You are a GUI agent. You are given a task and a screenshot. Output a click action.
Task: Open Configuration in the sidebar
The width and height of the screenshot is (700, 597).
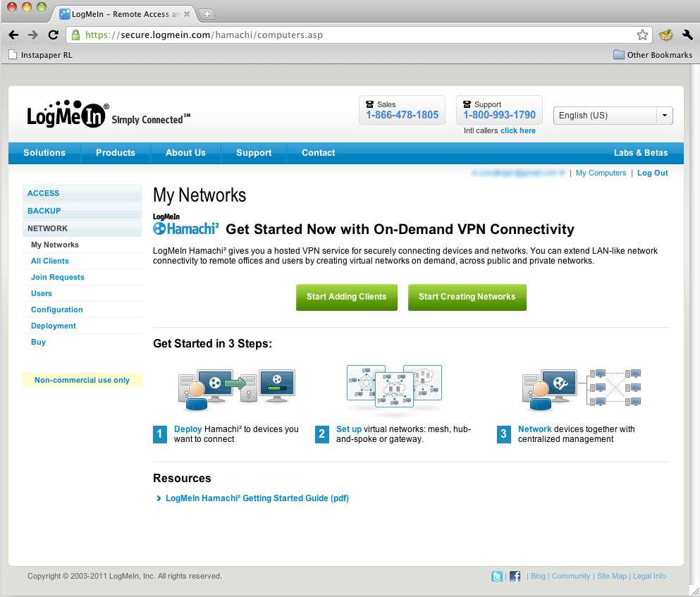[x=56, y=310]
